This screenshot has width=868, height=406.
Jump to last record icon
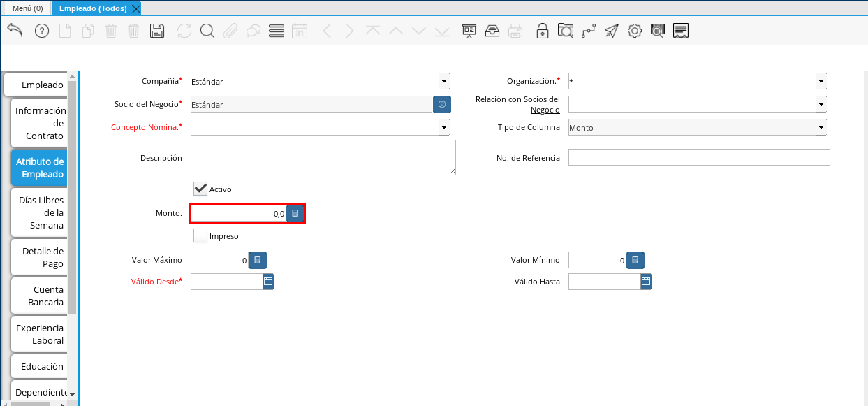click(442, 31)
